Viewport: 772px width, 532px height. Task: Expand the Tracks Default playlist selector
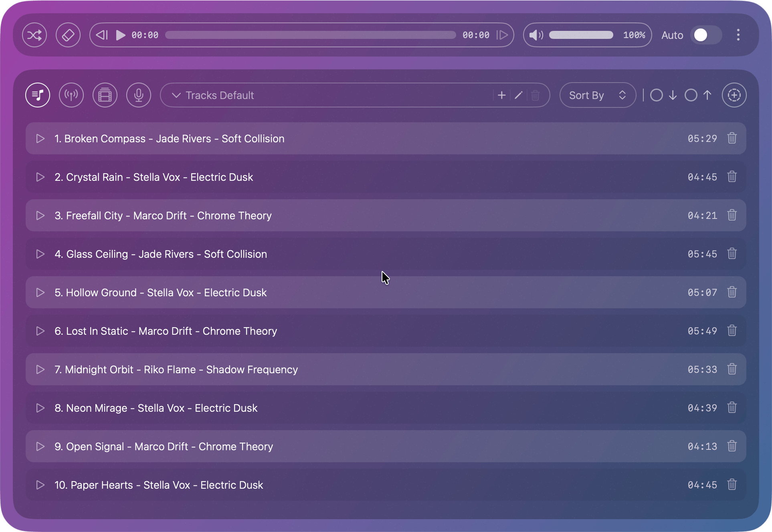point(176,95)
